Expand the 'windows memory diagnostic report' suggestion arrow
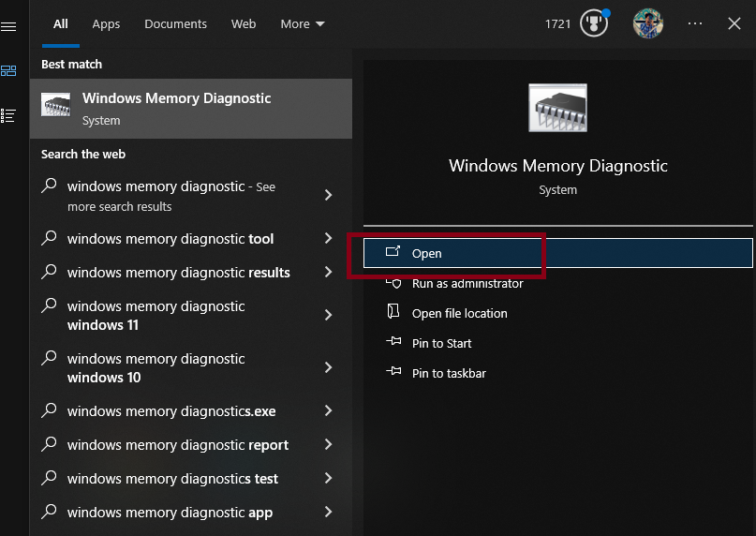756x536 pixels. 328,445
